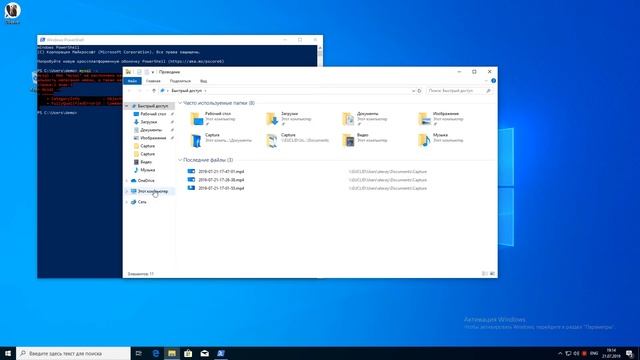Open the network icon in the system tray
The height and width of the screenshot is (360, 640).
coord(568,353)
